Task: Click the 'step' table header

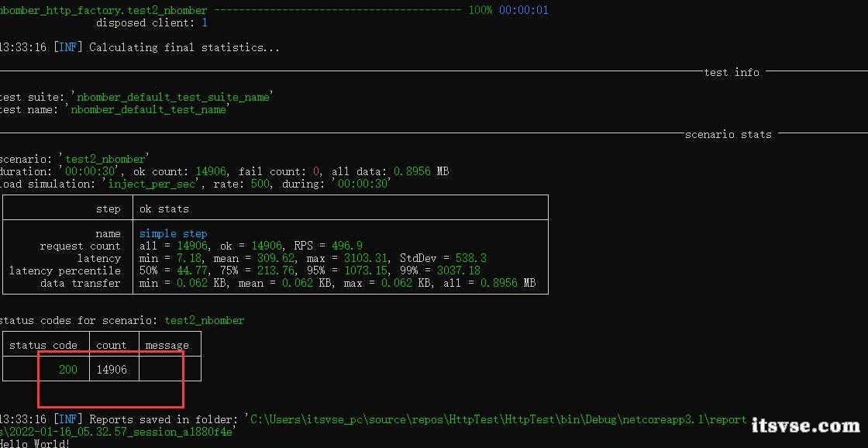Action: point(108,208)
